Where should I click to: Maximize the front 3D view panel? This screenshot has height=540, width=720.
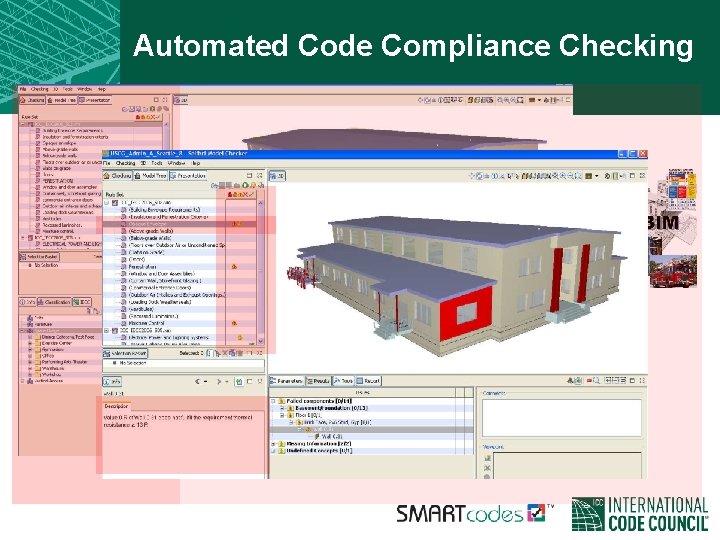point(632,176)
